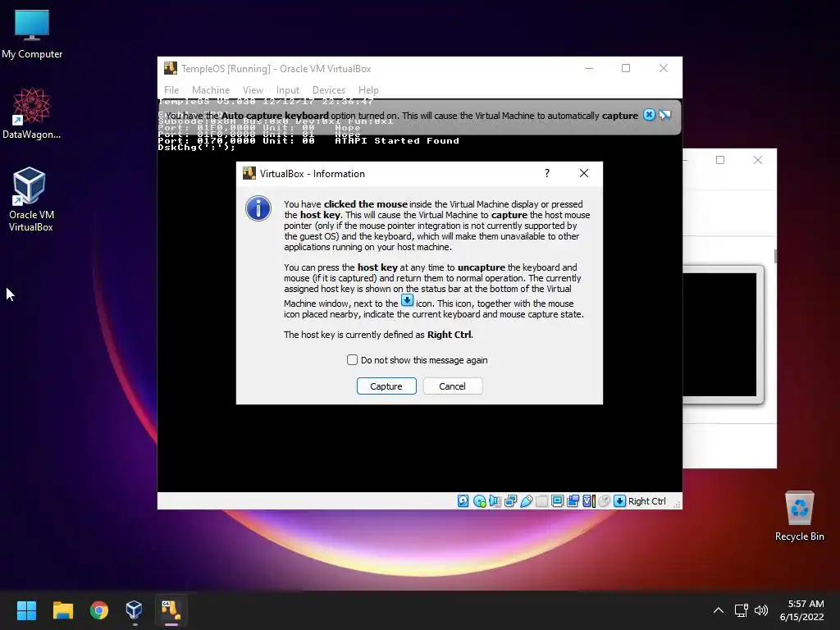840x630 pixels.
Task: Open the Help menu
Action: pos(368,90)
